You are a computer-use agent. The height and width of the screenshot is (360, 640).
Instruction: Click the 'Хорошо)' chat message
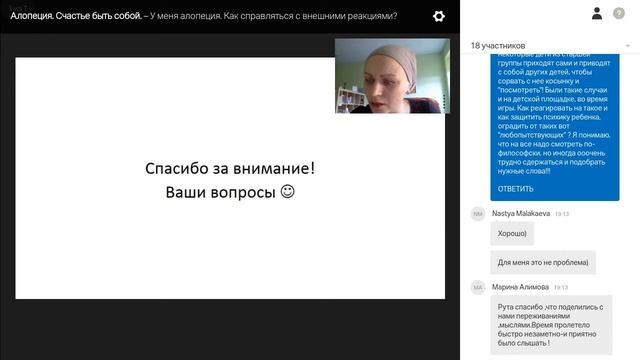tap(512, 233)
